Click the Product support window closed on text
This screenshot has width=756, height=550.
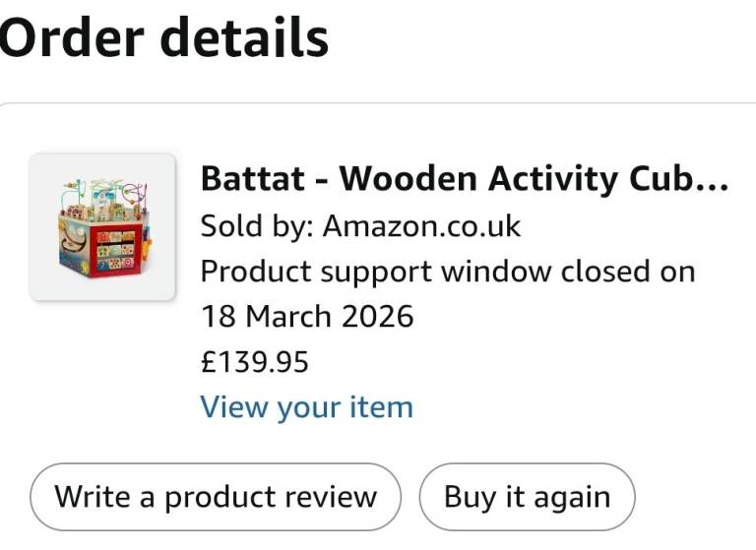click(x=448, y=272)
